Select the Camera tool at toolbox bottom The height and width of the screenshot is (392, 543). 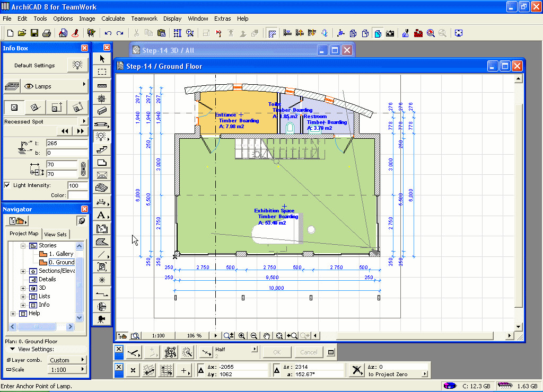click(x=102, y=318)
